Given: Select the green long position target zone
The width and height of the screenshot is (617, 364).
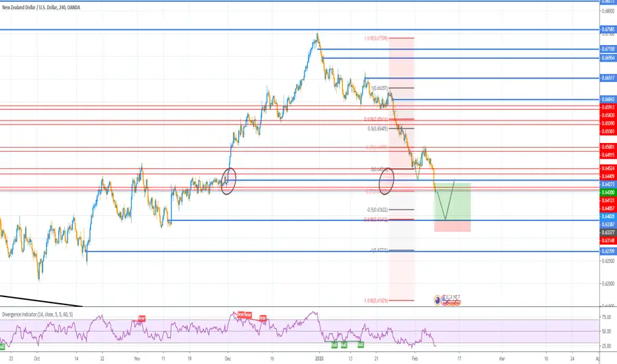Looking at the screenshot, I should tap(453, 201).
